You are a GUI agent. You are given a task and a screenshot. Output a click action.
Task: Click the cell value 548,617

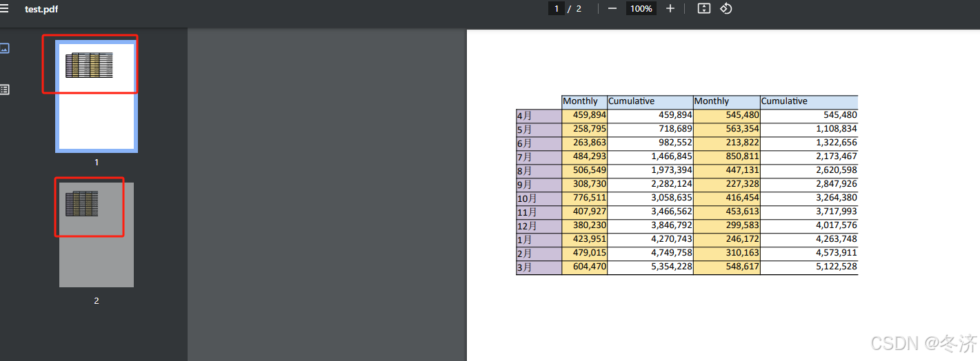(x=742, y=267)
